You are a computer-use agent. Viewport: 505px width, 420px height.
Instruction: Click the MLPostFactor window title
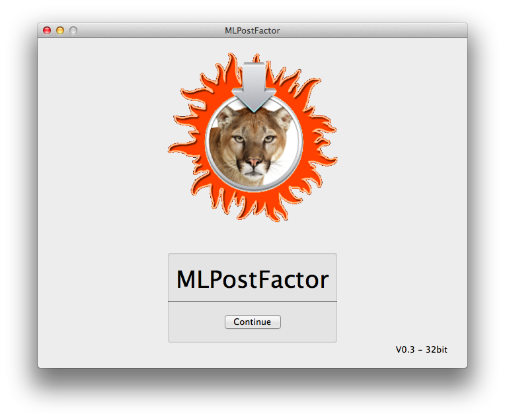click(x=252, y=30)
